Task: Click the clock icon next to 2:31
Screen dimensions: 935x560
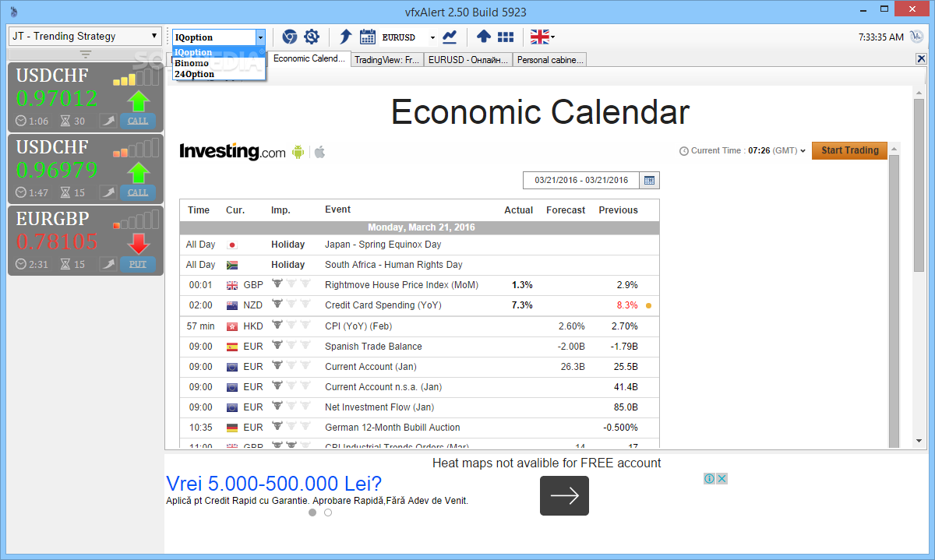Action: click(x=21, y=265)
